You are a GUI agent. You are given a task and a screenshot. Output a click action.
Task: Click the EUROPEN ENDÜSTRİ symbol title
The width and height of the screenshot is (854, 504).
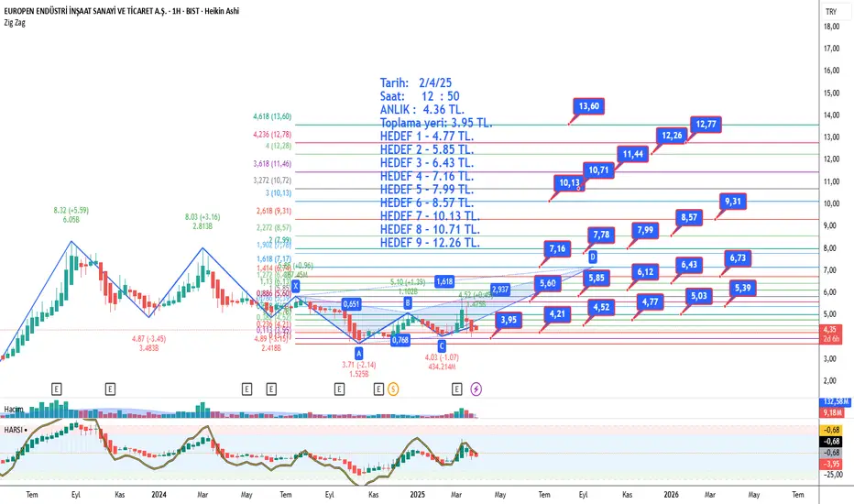(122, 11)
